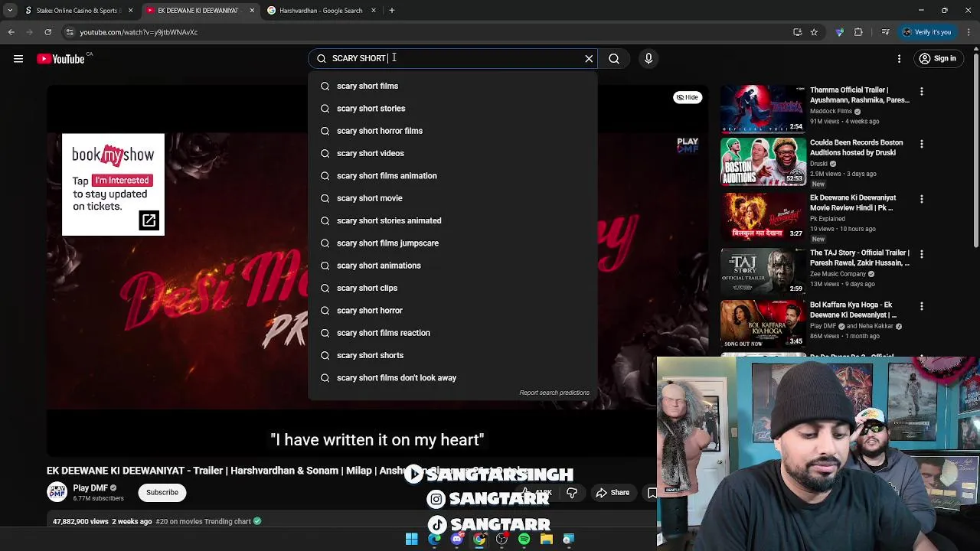Select suggestion 'scary short stories'
980x551 pixels.
click(452, 109)
